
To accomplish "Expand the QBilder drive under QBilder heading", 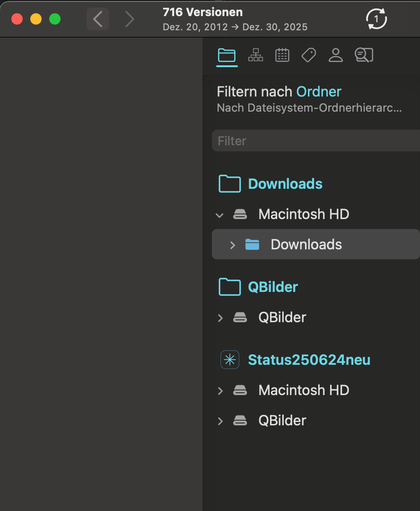I will coord(220,317).
